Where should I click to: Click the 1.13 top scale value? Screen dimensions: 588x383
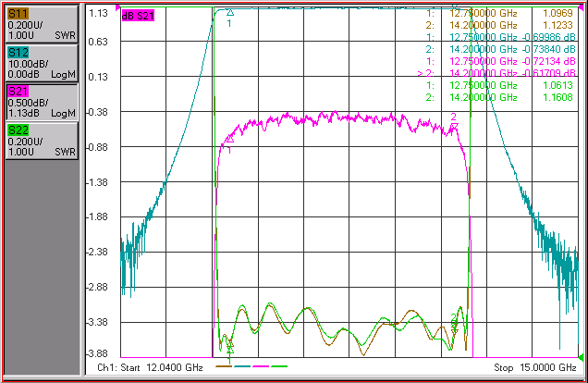[98, 13]
